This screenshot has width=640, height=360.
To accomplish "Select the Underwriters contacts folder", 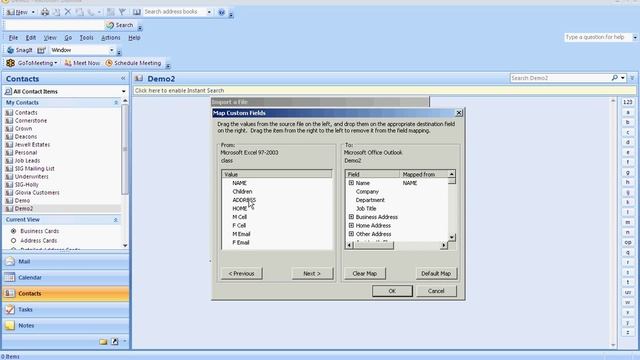I will (31, 176).
